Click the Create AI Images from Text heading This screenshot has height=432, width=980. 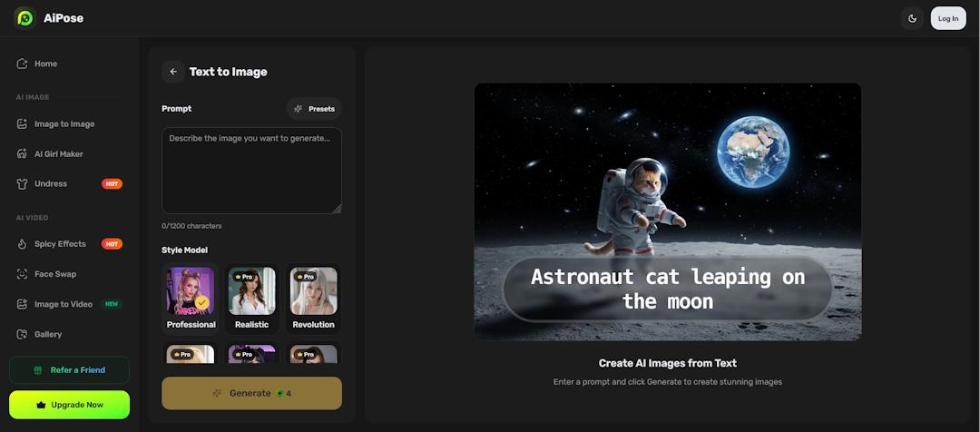click(x=668, y=363)
